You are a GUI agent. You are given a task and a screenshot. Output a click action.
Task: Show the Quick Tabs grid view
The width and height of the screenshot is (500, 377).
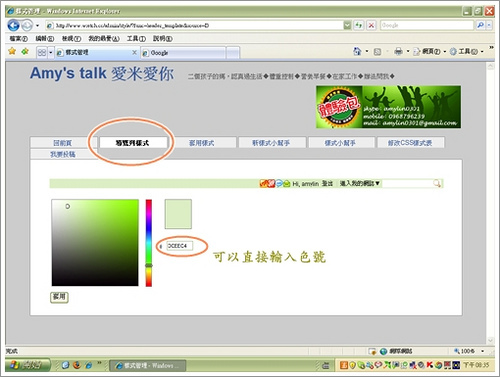coord(42,52)
